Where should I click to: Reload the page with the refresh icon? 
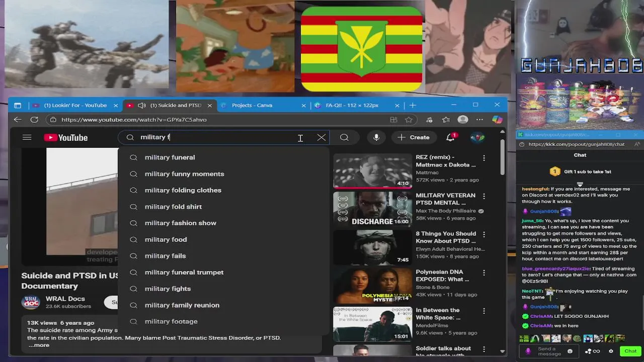click(x=34, y=120)
